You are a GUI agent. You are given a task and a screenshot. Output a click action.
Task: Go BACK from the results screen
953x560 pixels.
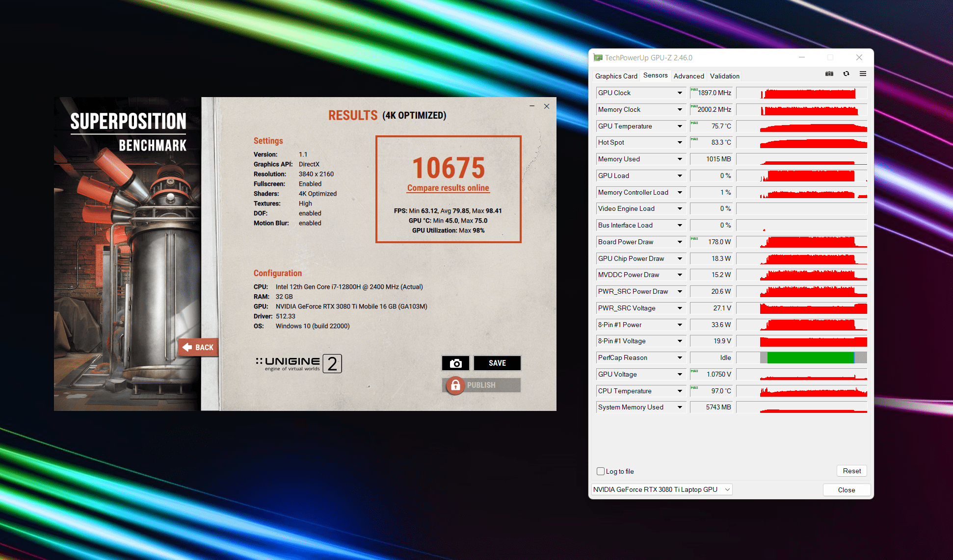pyautogui.click(x=198, y=347)
